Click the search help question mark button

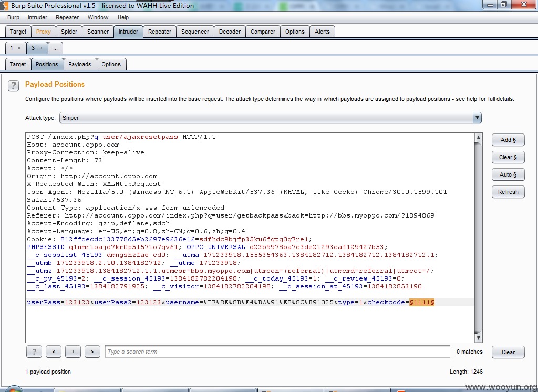pyautogui.click(x=34, y=352)
